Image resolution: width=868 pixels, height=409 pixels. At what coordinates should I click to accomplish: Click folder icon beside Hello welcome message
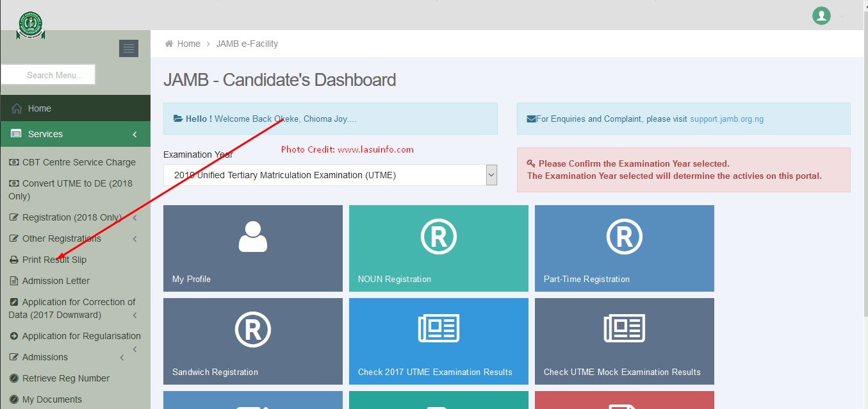tap(178, 119)
